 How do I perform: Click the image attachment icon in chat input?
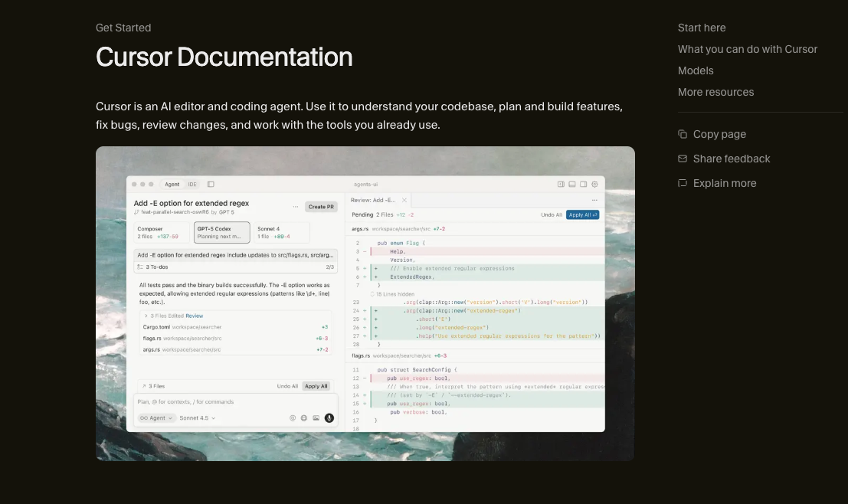(x=316, y=418)
